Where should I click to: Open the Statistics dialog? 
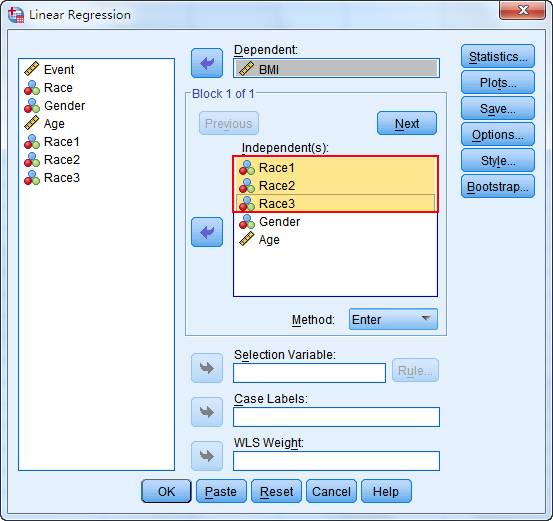[x=498, y=56]
